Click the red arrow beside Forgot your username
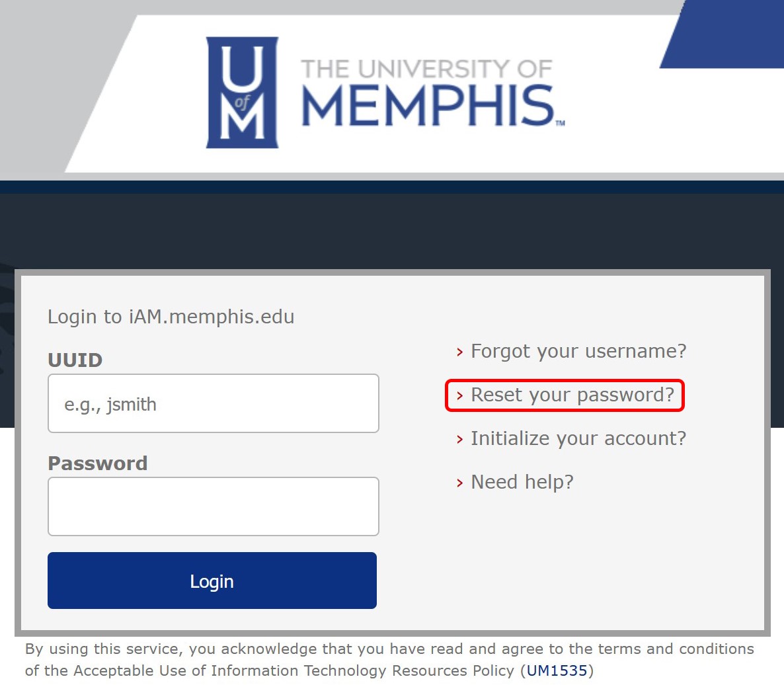This screenshot has width=784, height=685. [x=459, y=352]
